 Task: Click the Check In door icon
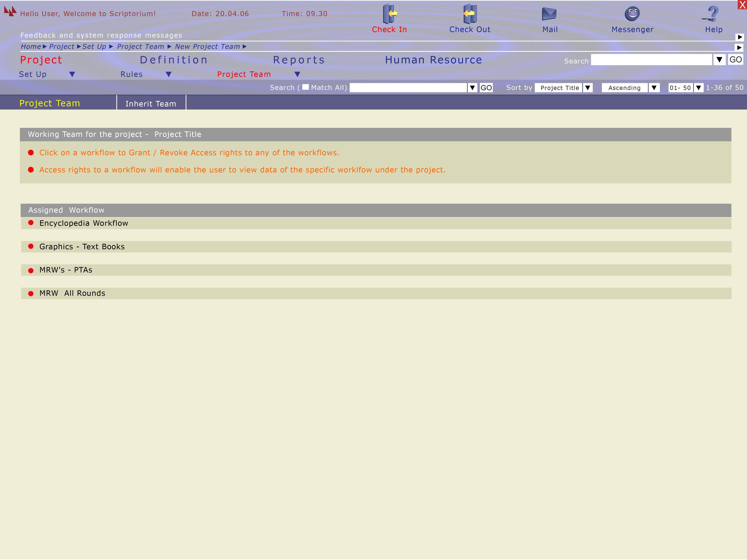tap(389, 14)
